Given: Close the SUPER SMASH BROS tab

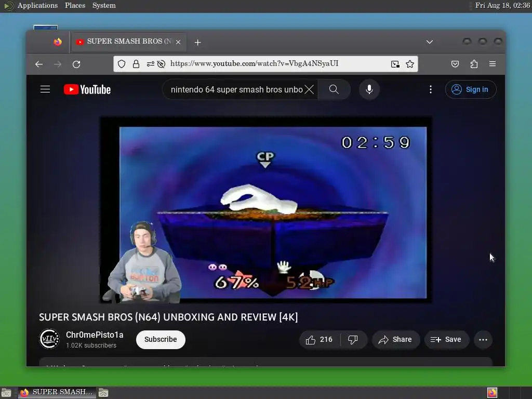Looking at the screenshot, I should point(178,42).
